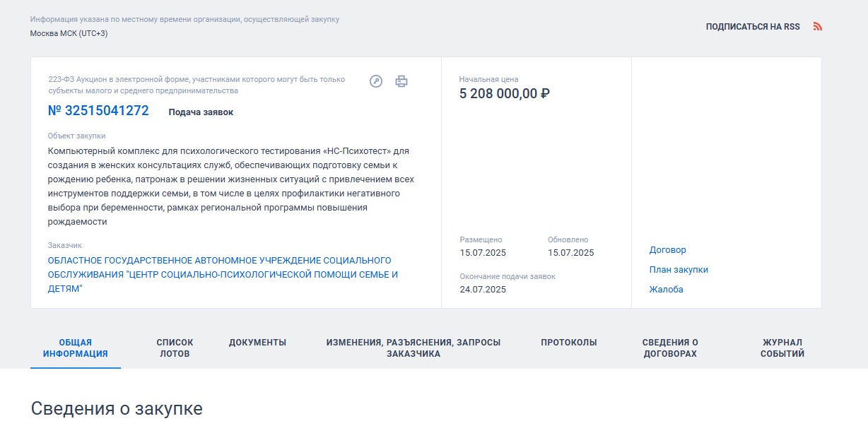Screen dimensions: 868x438
Task: Click the printer icon to print form
Action: (x=401, y=81)
